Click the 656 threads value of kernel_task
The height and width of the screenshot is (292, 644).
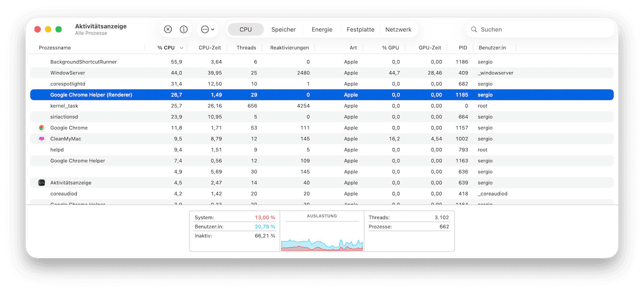point(252,106)
